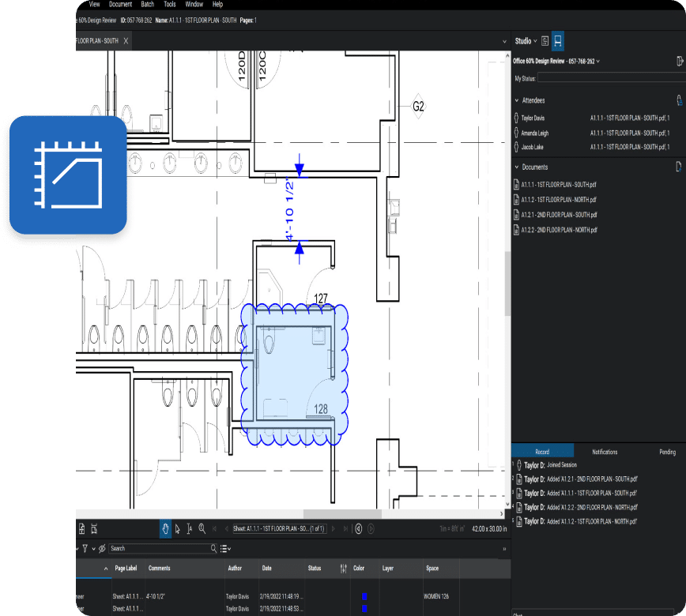Open dropdown arrow next to filter icon
Screen dimensions: 686x616
[93, 549]
